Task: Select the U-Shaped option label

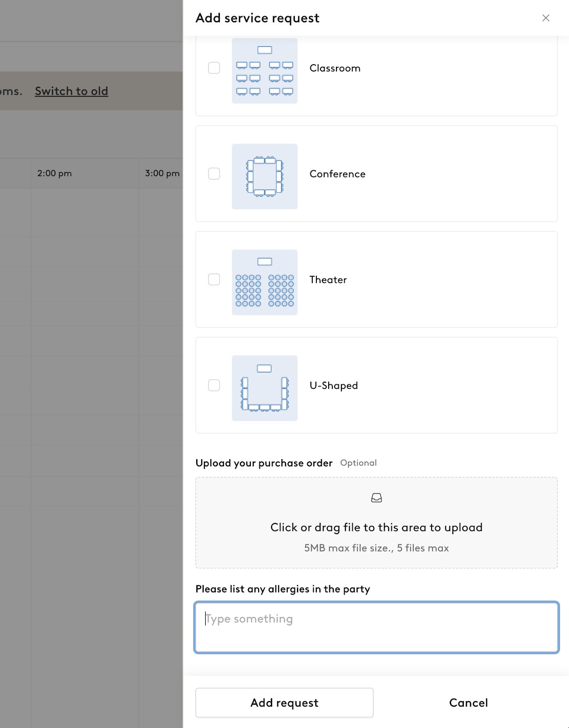Action: tap(334, 385)
